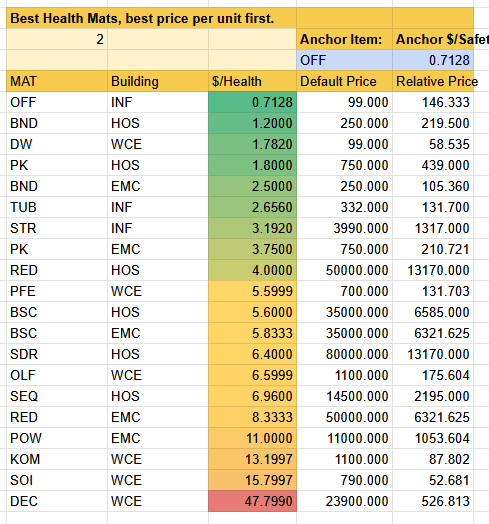Click the MAT column header

tap(57, 81)
